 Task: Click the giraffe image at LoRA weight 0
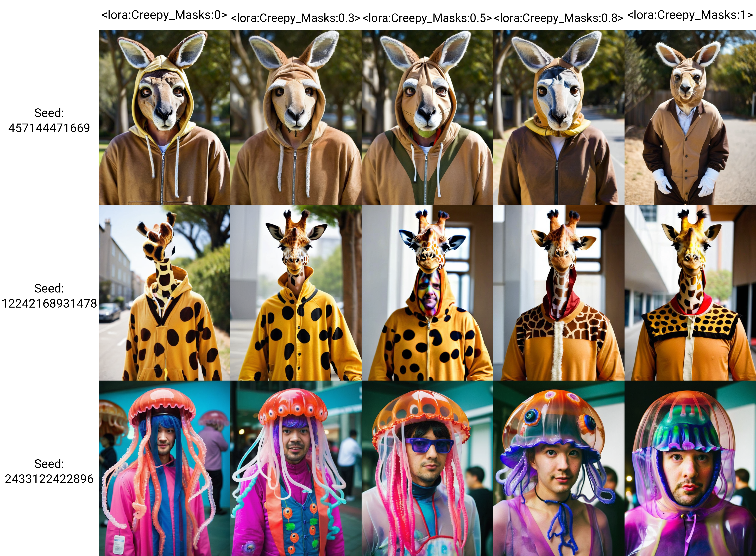164,293
